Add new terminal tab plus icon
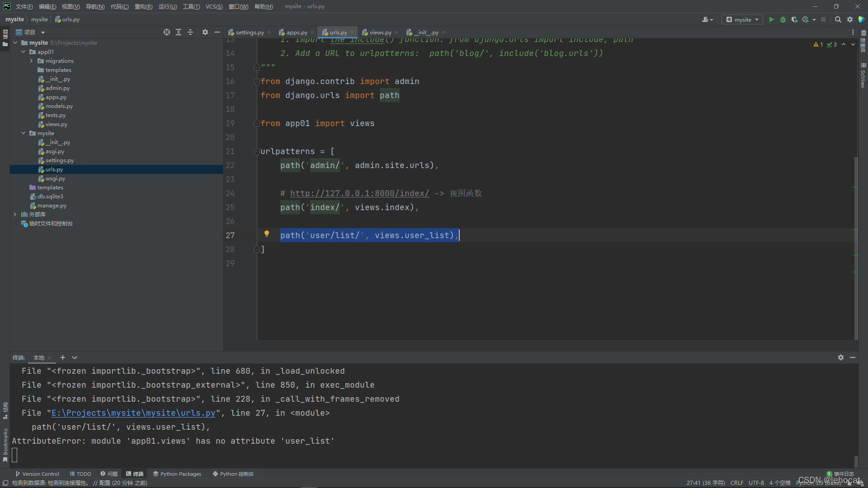Screen dimensions: 868x488 (x=63, y=357)
